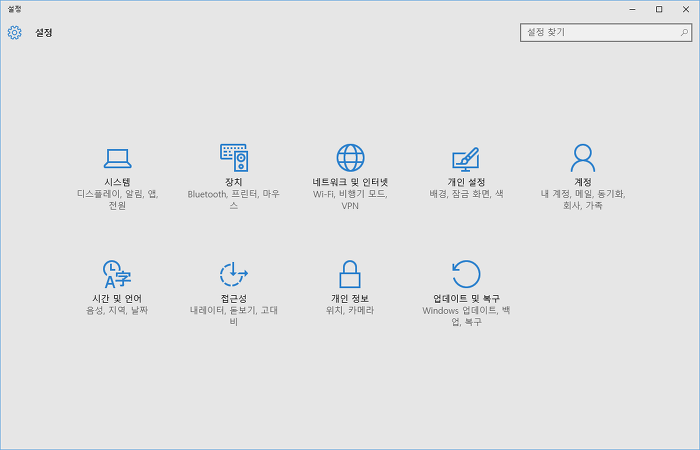Open the 시간 및 언어 clock icon

point(117,274)
